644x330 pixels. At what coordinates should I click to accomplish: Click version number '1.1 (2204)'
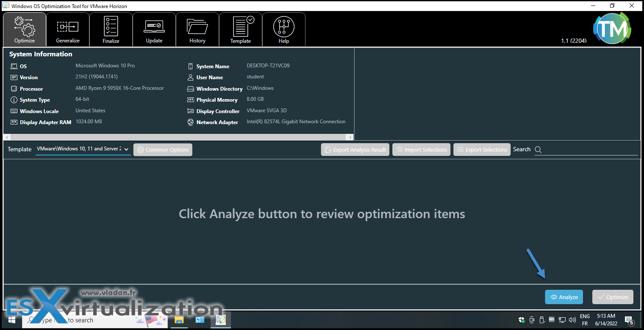pos(574,41)
